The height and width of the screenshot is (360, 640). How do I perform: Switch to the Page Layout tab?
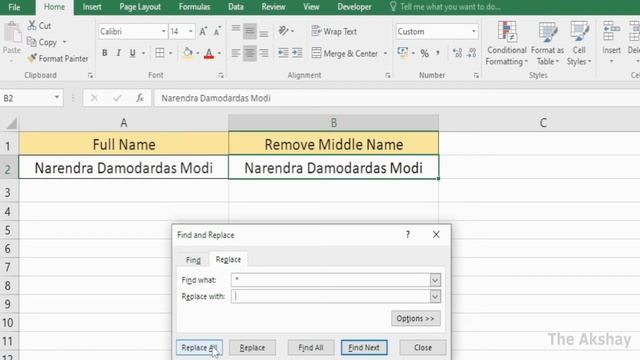pyautogui.click(x=140, y=7)
